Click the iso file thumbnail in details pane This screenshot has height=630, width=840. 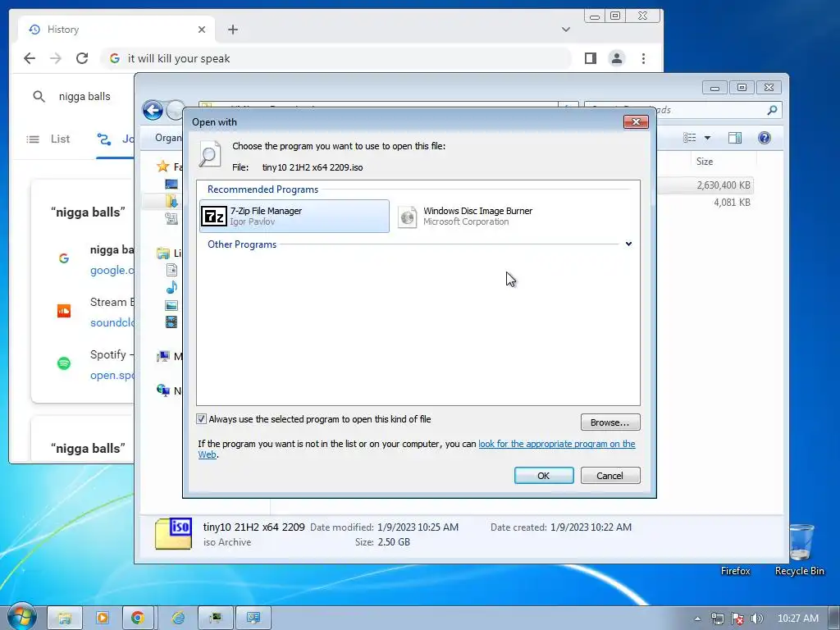(x=174, y=533)
